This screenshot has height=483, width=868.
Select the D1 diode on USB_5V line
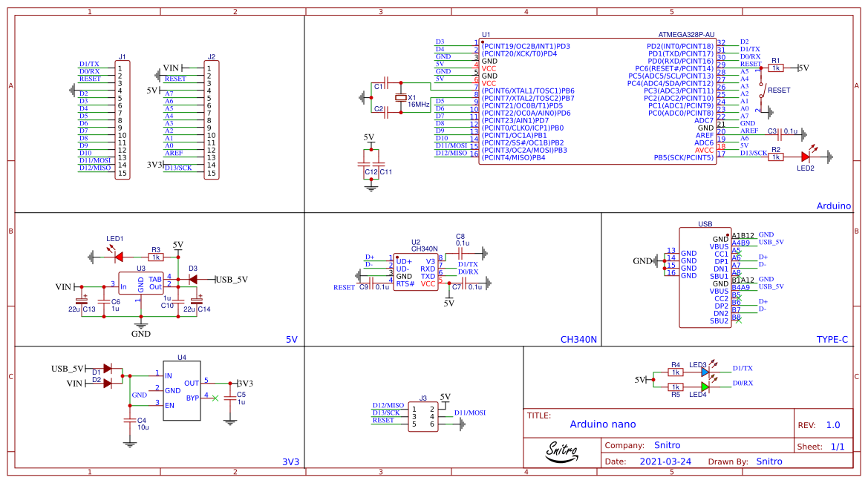(x=108, y=368)
